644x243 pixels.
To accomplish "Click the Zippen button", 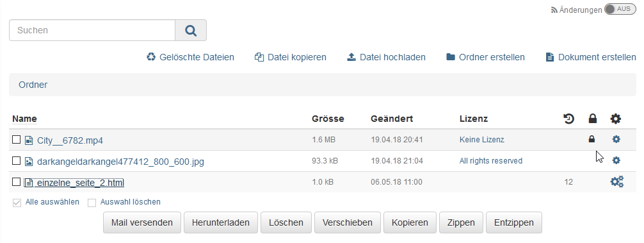I will click(x=461, y=222).
